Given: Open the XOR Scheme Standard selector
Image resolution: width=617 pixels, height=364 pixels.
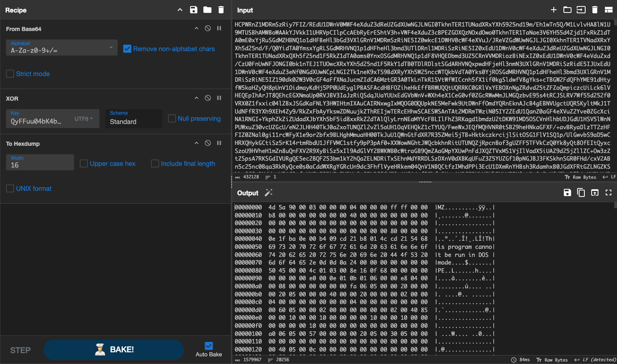Looking at the screenshot, I should [x=133, y=119].
